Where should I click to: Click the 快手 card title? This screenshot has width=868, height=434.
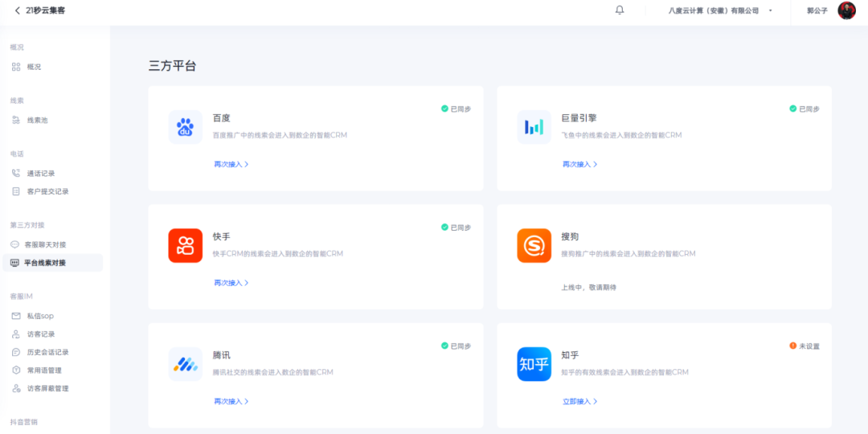point(222,236)
